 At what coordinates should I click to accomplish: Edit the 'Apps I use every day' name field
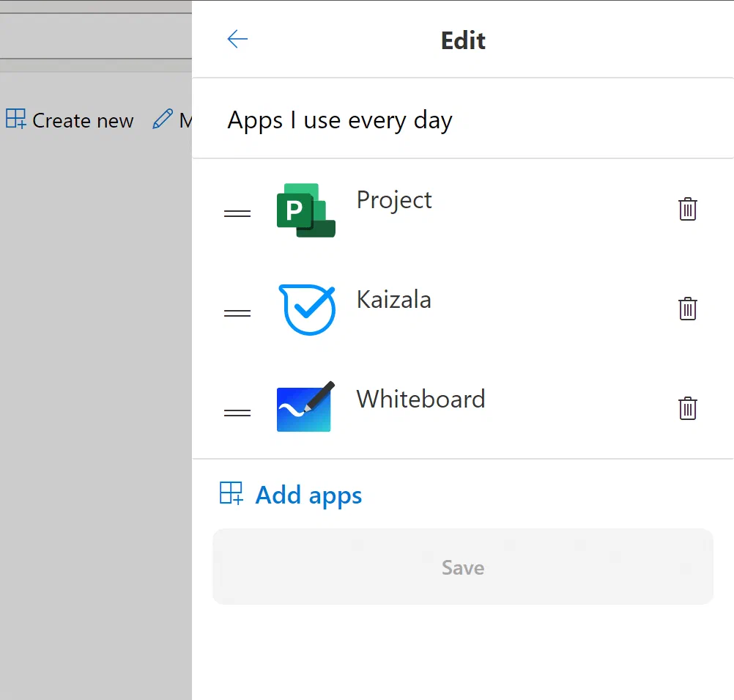click(462, 119)
